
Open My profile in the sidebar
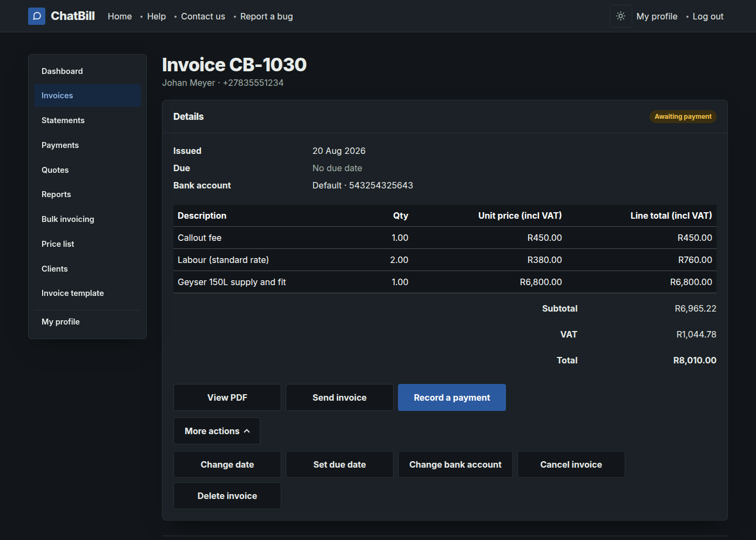tap(87, 322)
